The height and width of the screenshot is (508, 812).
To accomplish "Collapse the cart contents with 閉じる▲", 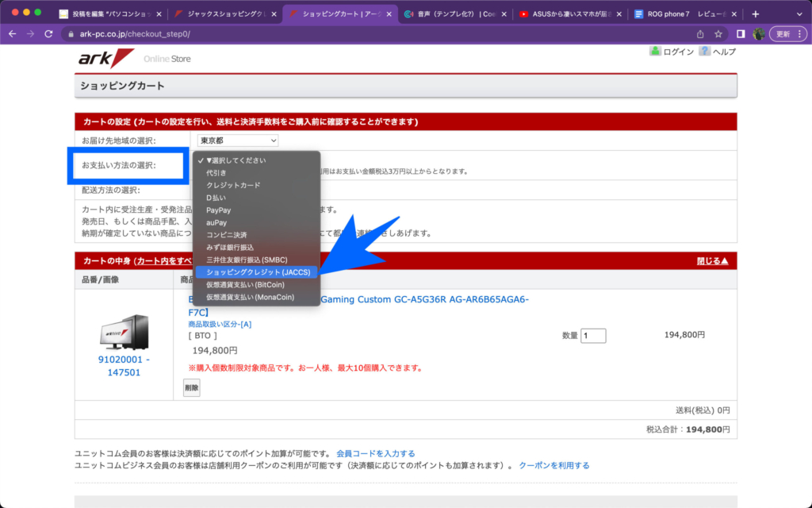I will (711, 260).
